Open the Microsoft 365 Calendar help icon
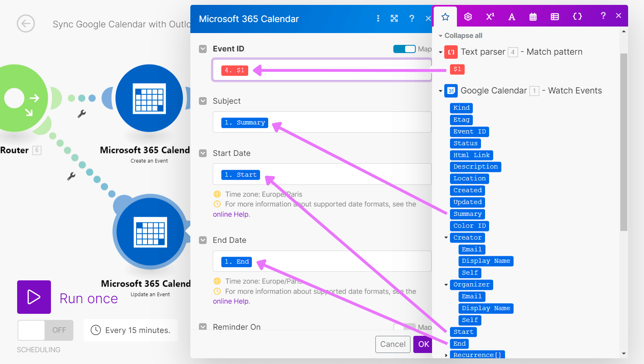The image size is (644, 364). click(x=412, y=18)
